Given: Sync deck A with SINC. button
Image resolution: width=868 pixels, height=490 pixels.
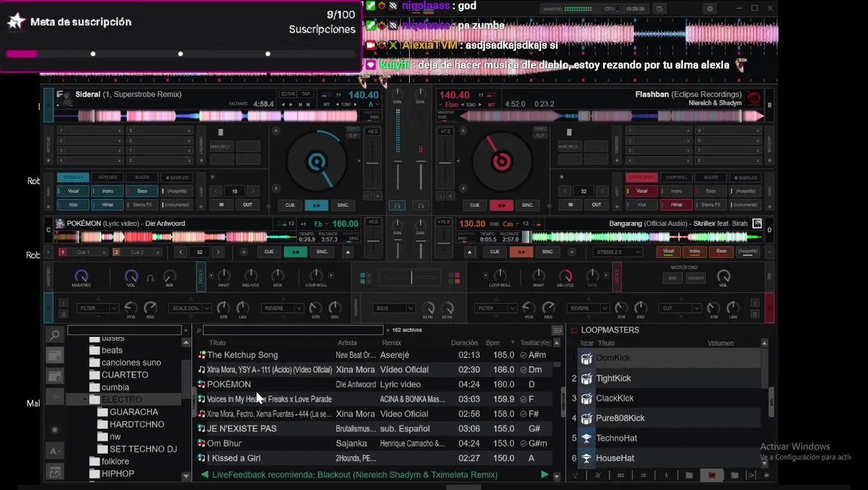Looking at the screenshot, I should (343, 205).
